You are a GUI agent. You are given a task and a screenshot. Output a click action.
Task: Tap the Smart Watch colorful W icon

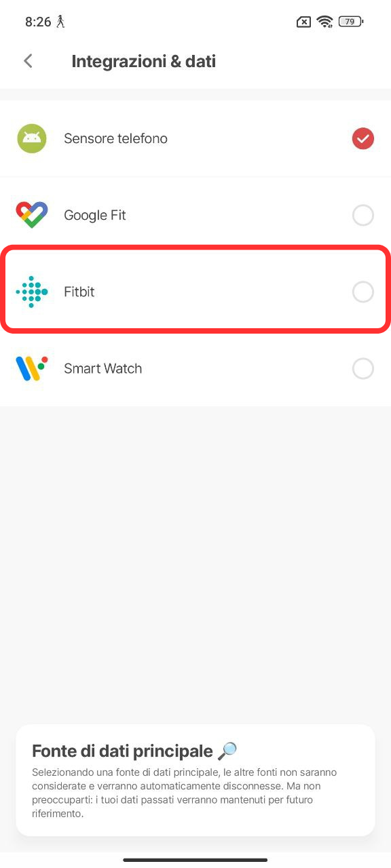(32, 369)
